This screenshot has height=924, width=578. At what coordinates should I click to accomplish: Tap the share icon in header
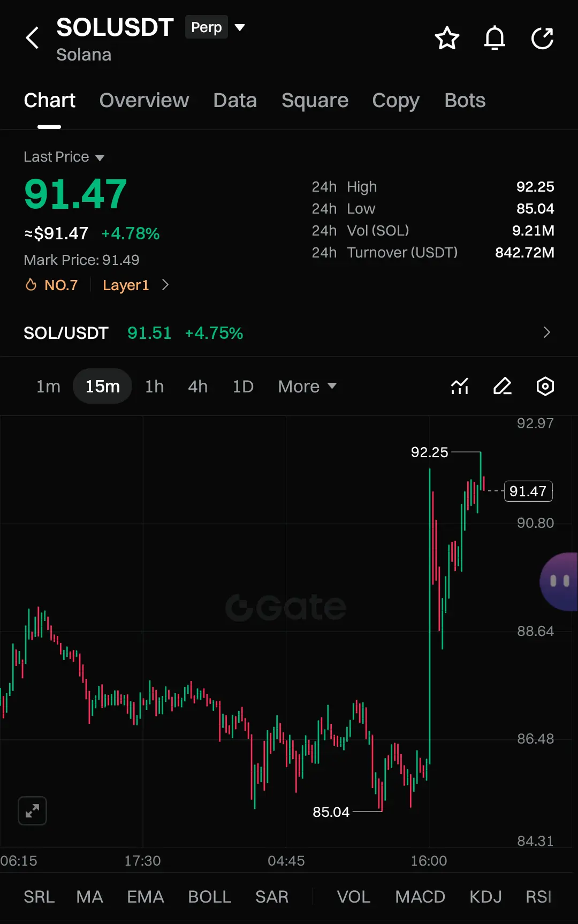coord(542,38)
